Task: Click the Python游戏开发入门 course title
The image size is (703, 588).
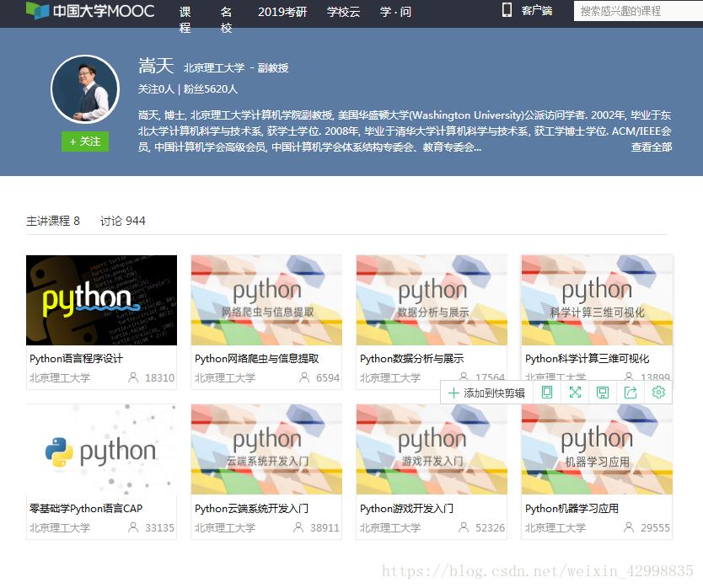Action: [x=406, y=508]
